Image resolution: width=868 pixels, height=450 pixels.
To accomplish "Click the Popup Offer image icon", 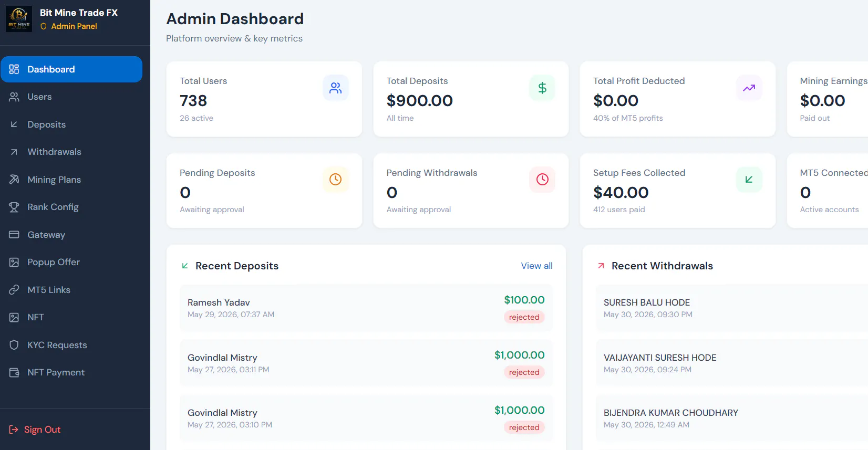I will [14, 262].
